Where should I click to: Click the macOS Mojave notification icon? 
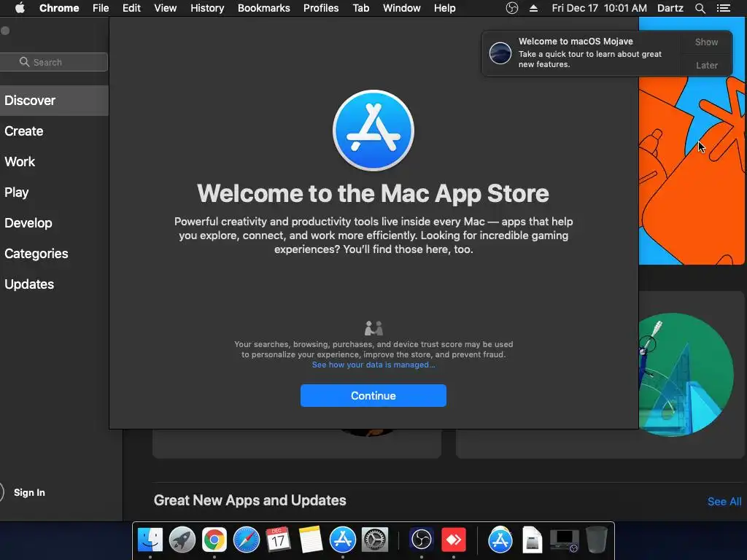point(500,52)
